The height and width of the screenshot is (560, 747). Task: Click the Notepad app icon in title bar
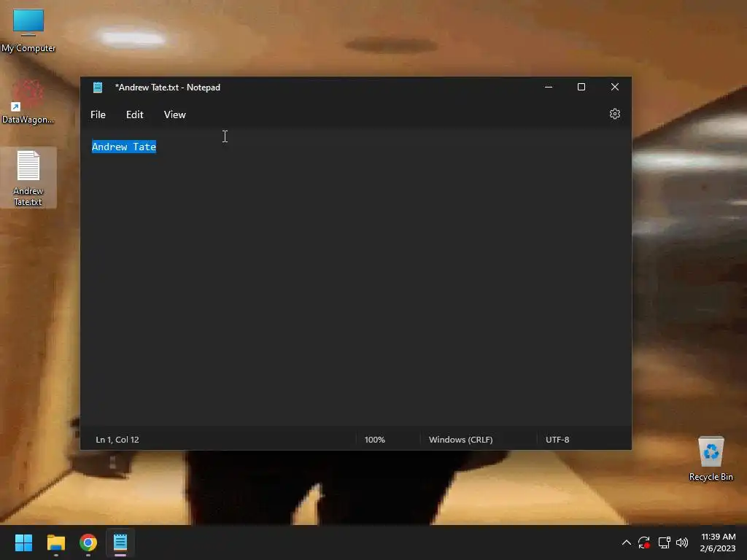tap(98, 87)
